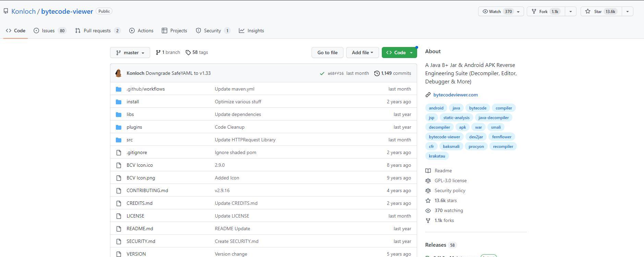Viewport: 644px width, 257px height.
Task: Open the Issues tab
Action: (x=50, y=31)
